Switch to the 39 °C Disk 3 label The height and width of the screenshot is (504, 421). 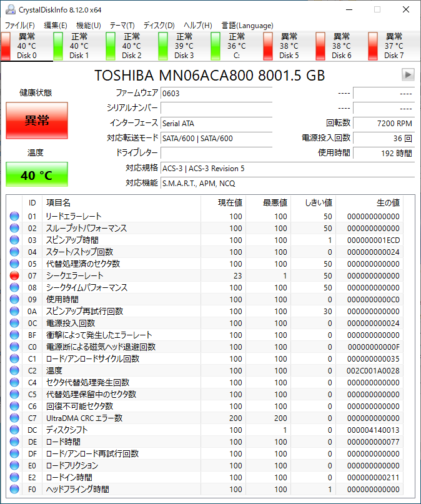click(184, 46)
